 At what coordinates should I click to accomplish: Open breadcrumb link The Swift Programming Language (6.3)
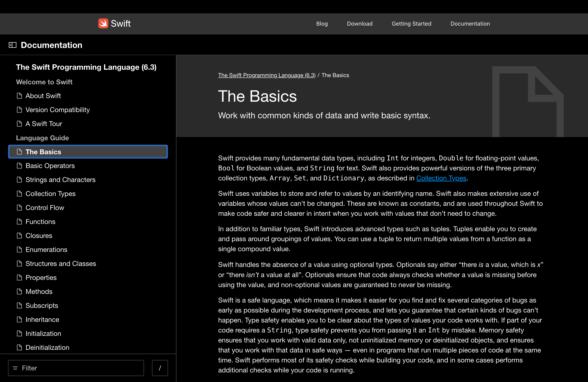(267, 75)
